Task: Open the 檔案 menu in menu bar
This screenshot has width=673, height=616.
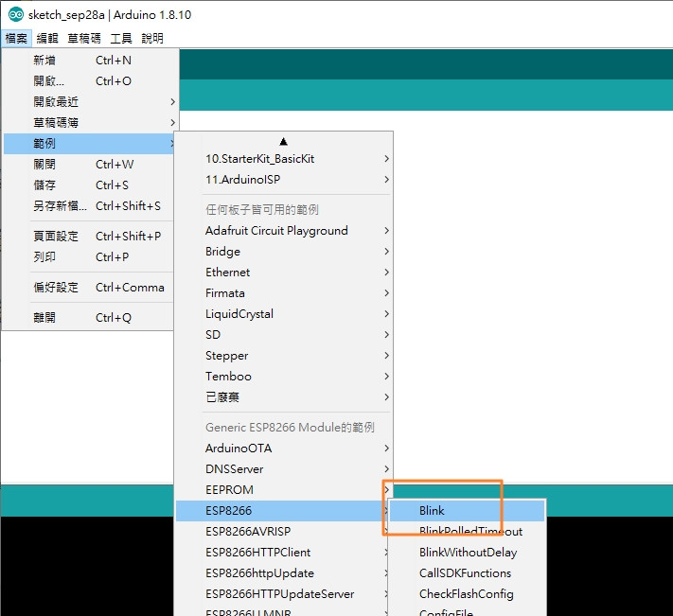Action: click(16, 38)
